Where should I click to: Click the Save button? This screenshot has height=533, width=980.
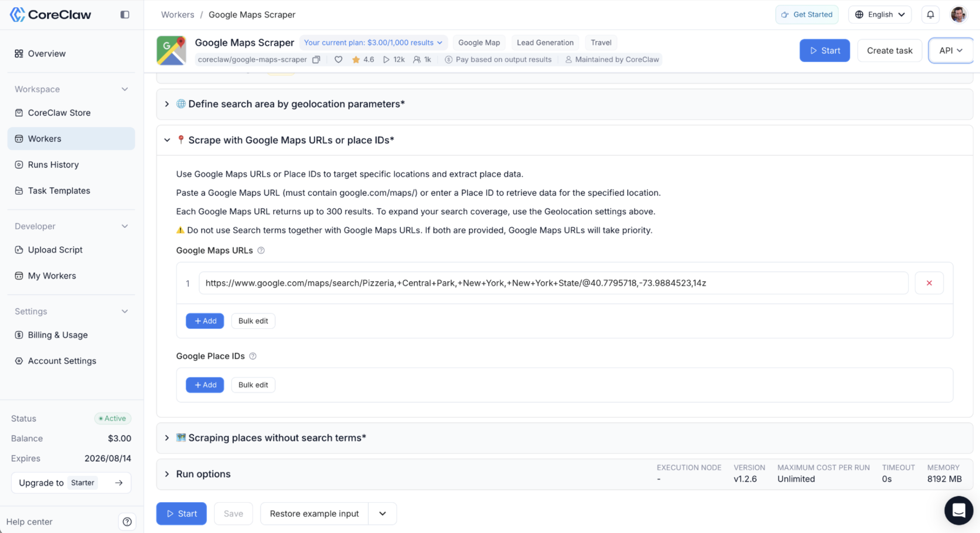(233, 513)
